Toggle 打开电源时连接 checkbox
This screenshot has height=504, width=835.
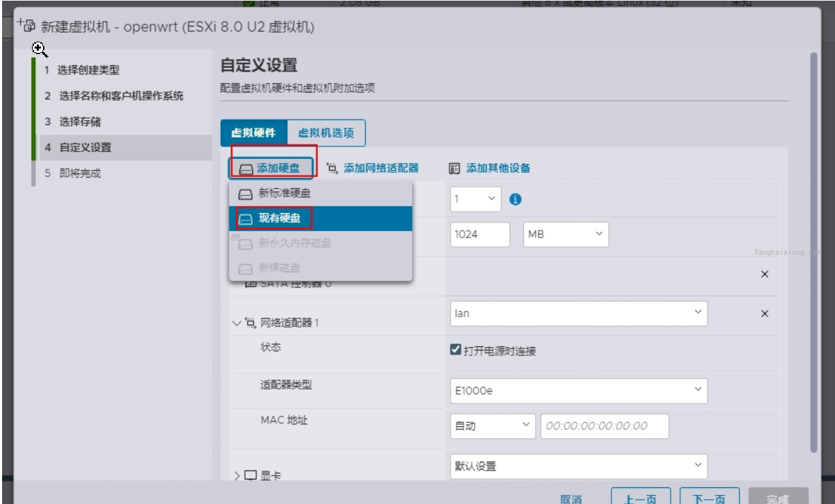[456, 351]
